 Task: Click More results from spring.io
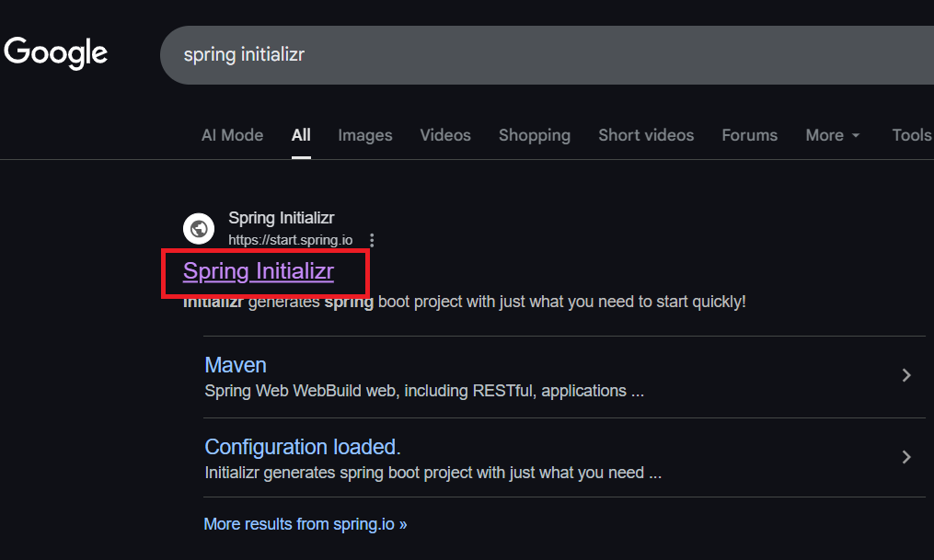coord(306,523)
